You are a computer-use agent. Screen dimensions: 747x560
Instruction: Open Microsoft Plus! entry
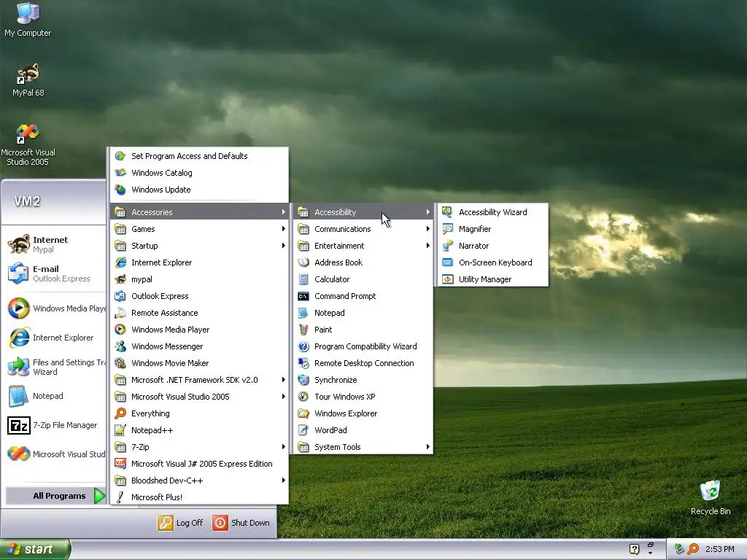[199, 497]
